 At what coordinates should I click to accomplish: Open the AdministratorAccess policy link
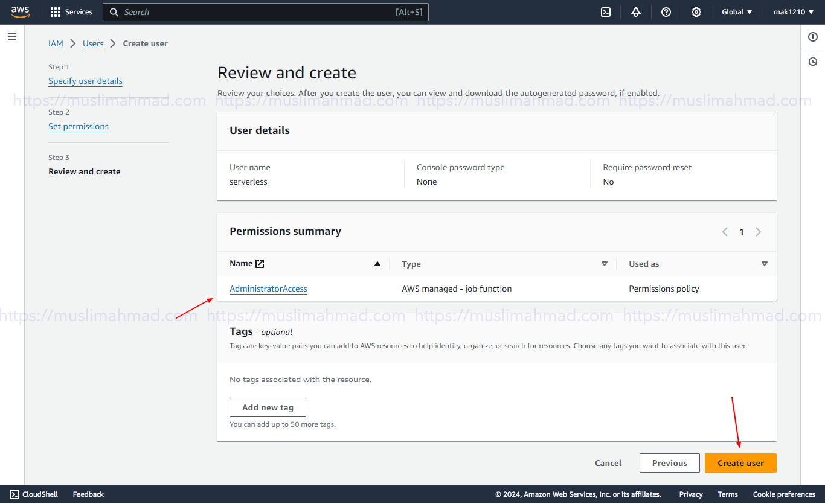tap(268, 289)
